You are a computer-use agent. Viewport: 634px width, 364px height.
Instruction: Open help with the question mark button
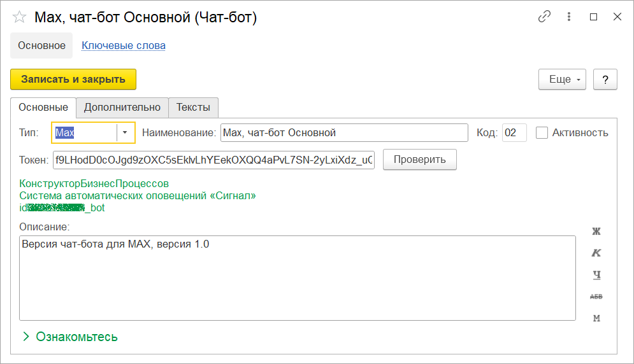[605, 80]
